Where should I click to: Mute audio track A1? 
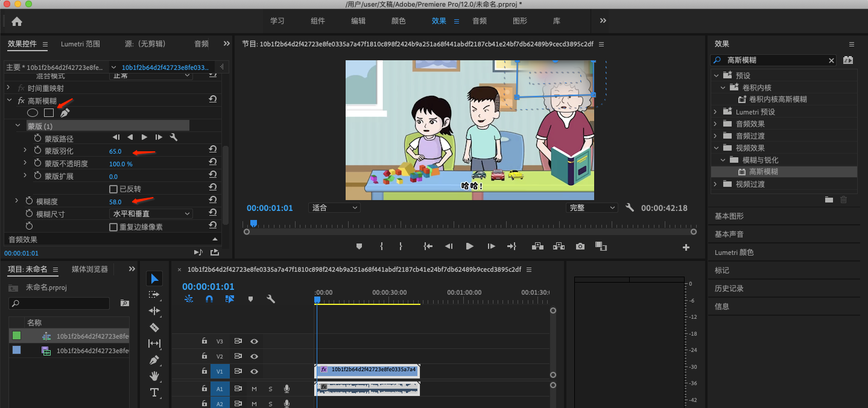tap(254, 389)
